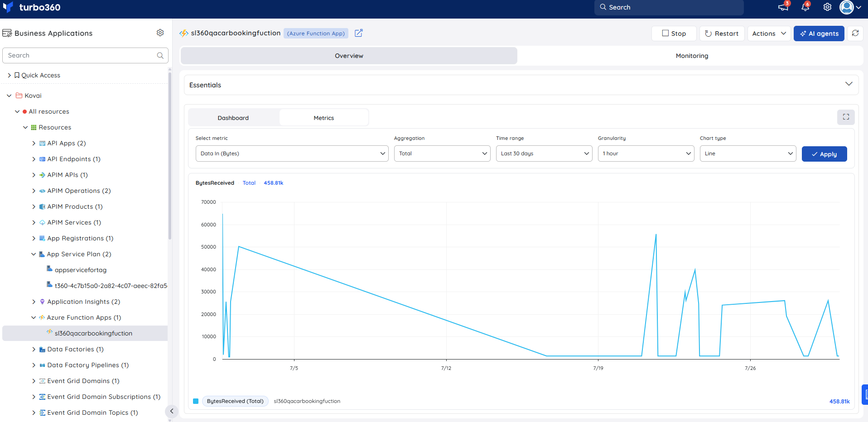Click the sidebar vertical scrollbar

pyautogui.click(x=170, y=156)
